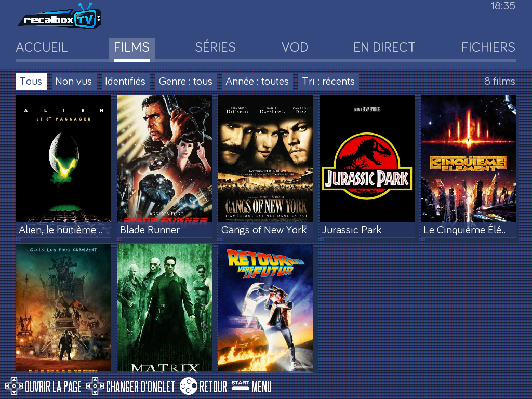The width and height of the screenshot is (532, 399).
Task: Select the Gangs of New York poster
Action: point(265,158)
